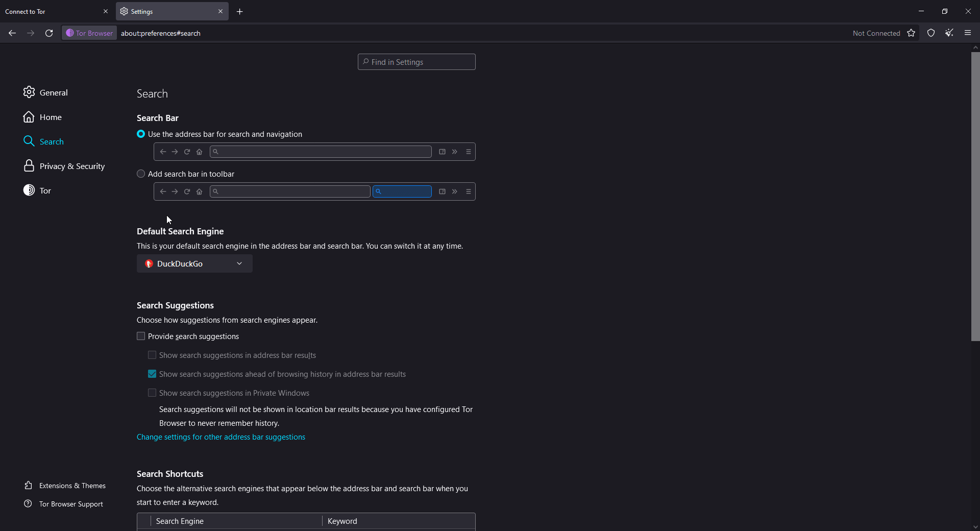Select 'Use the address bar for search' radio
The width and height of the screenshot is (980, 531).
point(141,134)
